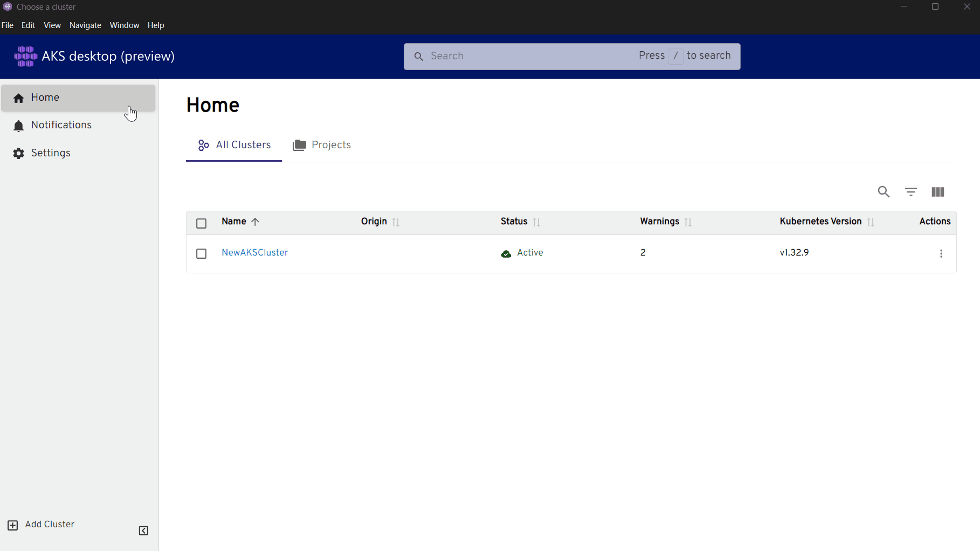Focus the top Search field
The width and height of the screenshot is (980, 551).
[x=572, y=56]
